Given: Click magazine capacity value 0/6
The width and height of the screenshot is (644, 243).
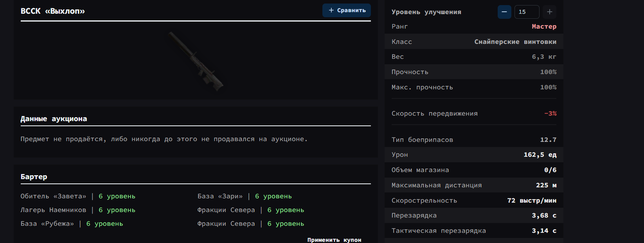Looking at the screenshot, I should click(x=550, y=170).
